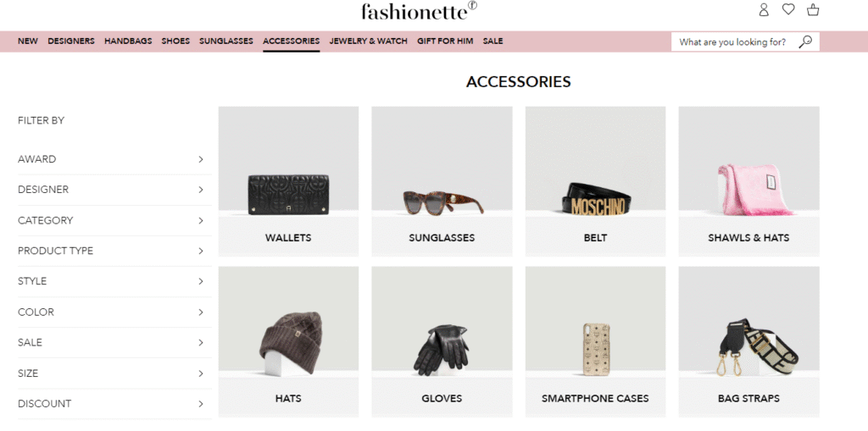This screenshot has height=431, width=868.
Task: Open the wishlist heart icon
Action: [788, 9]
